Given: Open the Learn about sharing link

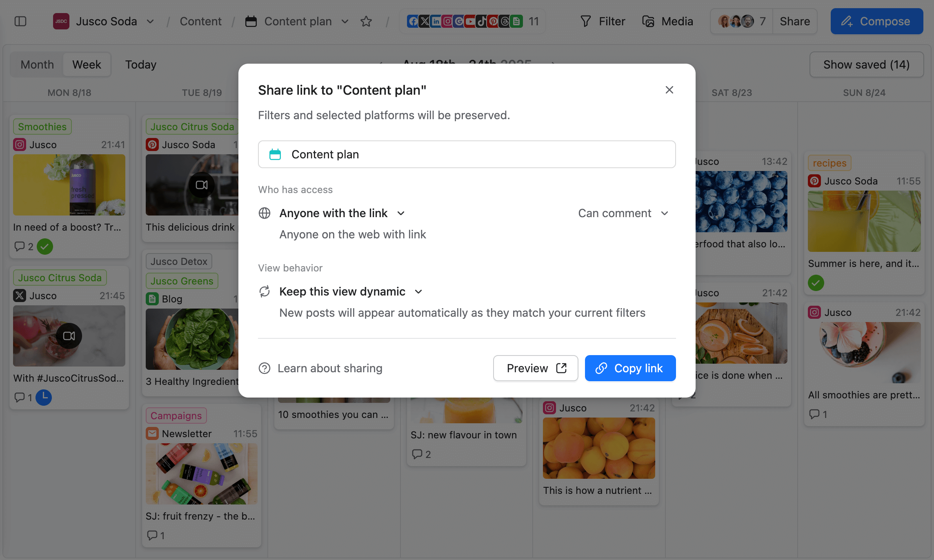Looking at the screenshot, I should tap(320, 368).
